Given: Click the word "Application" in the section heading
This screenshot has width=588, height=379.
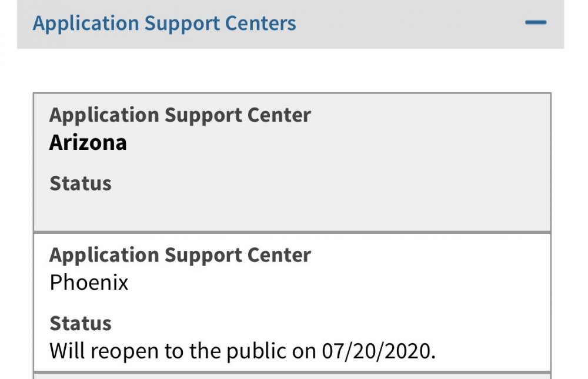Looking at the screenshot, I should pos(86,24).
